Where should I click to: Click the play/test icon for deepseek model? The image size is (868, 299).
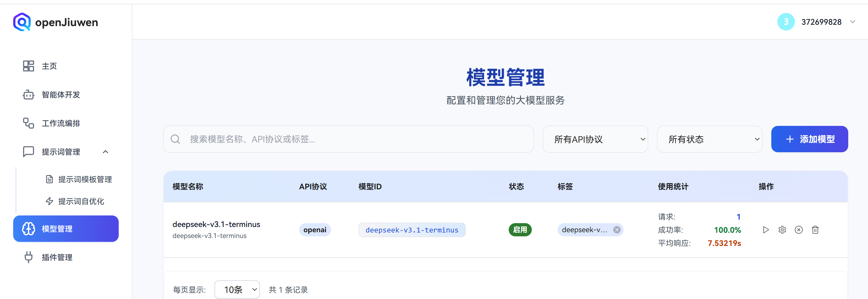pyautogui.click(x=766, y=230)
